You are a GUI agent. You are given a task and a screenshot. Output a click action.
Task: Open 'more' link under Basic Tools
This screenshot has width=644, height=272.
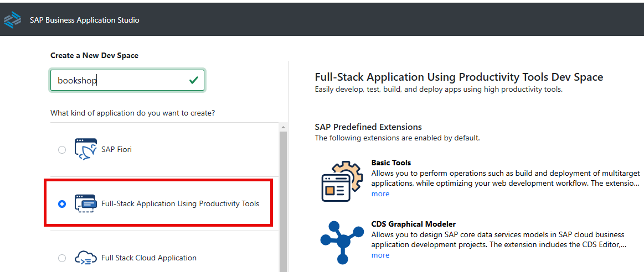click(380, 193)
